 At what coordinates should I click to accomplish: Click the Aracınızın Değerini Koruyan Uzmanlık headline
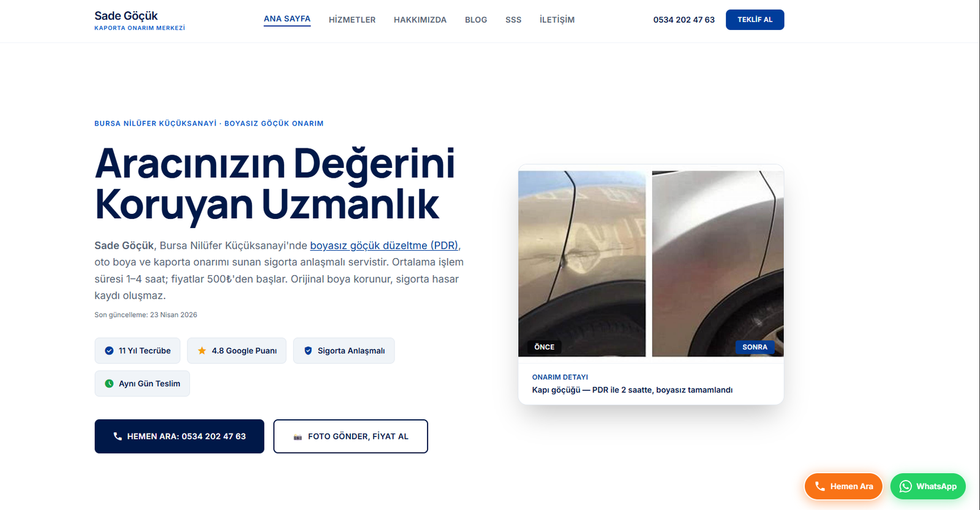point(275,184)
